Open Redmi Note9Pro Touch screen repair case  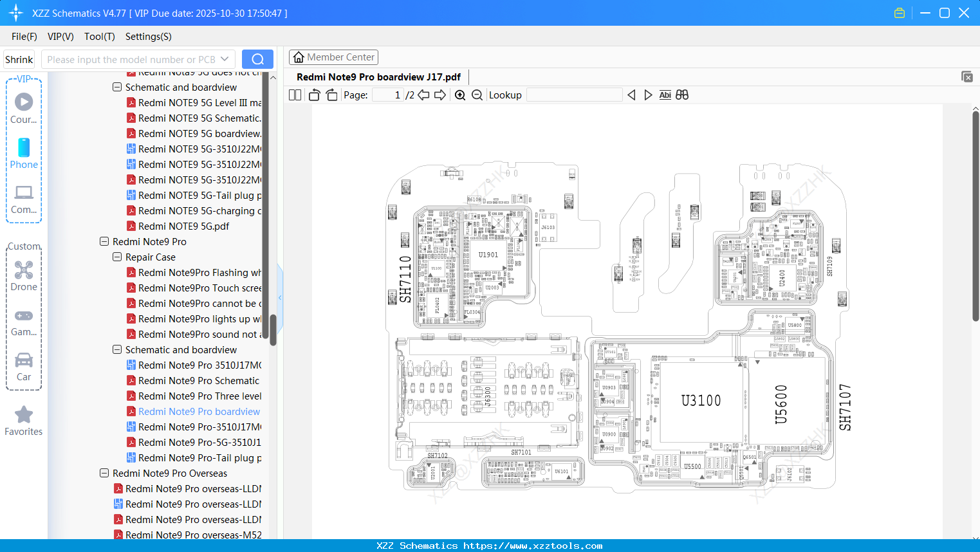pyautogui.click(x=194, y=288)
